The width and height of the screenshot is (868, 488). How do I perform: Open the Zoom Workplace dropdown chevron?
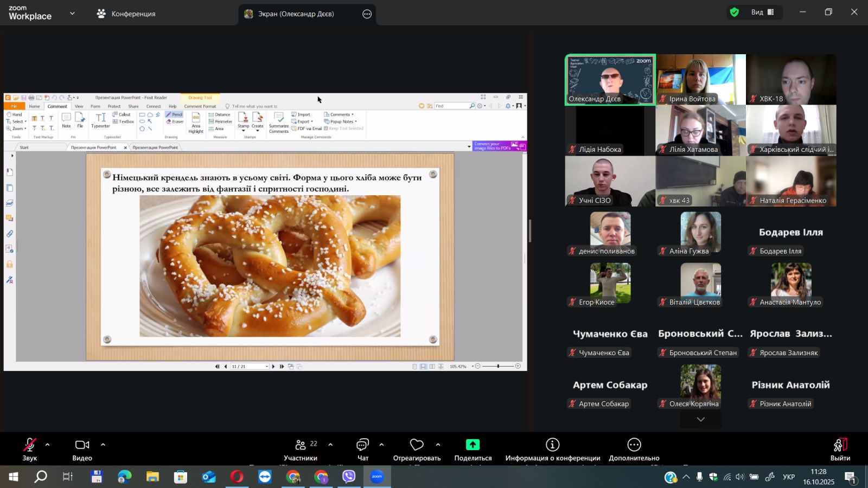72,14
